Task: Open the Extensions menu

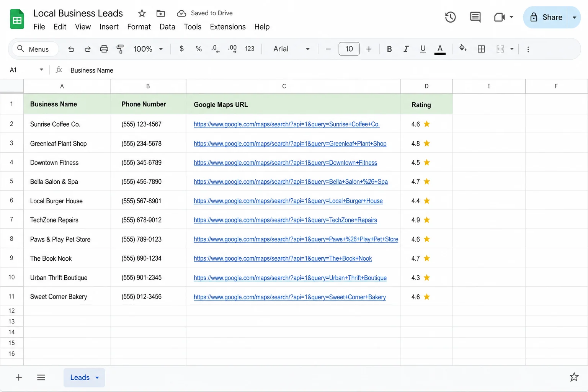Action: click(x=228, y=27)
